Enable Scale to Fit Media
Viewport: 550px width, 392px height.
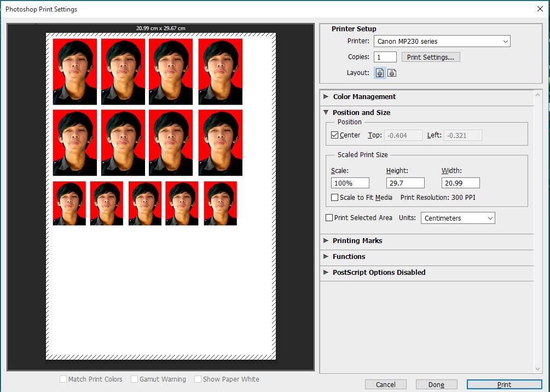point(334,197)
